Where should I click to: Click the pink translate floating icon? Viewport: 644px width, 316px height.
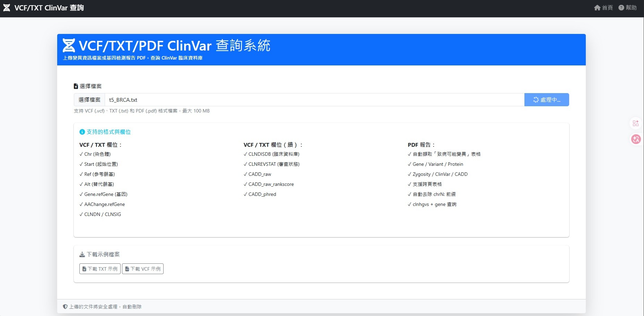[x=636, y=139]
